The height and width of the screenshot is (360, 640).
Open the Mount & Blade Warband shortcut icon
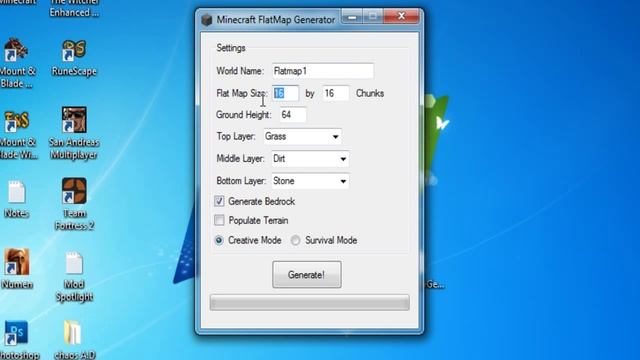click(x=17, y=135)
